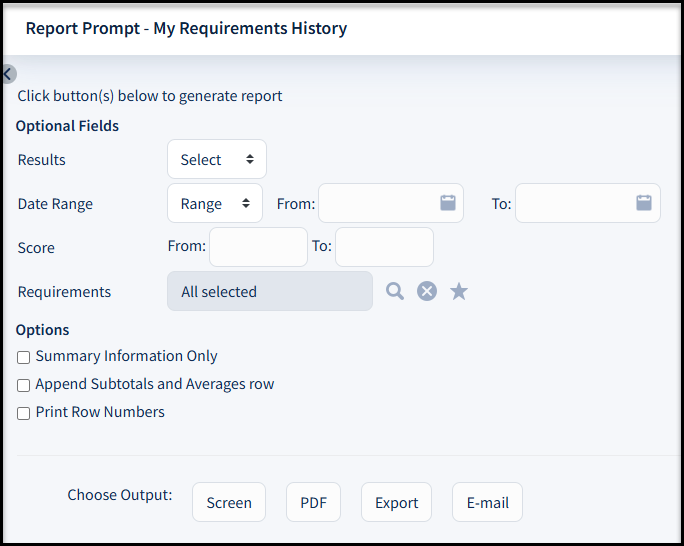Screen dimensions: 684x546
Task: Expand the Date Range type dropdown
Action: [214, 203]
